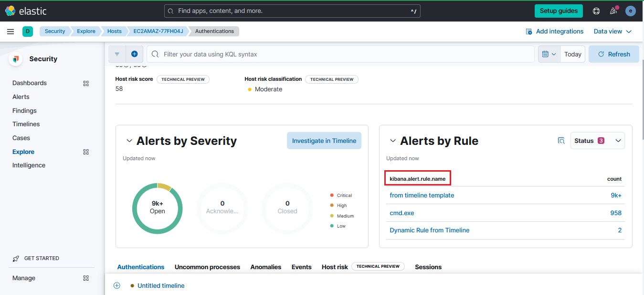The image size is (644, 295).
Task: Open the help menu via life-ring icon
Action: tap(596, 11)
